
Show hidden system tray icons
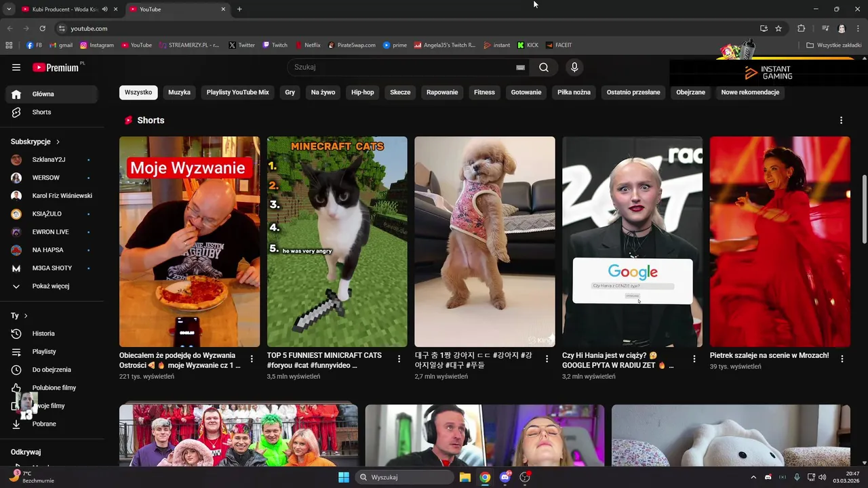point(753,477)
